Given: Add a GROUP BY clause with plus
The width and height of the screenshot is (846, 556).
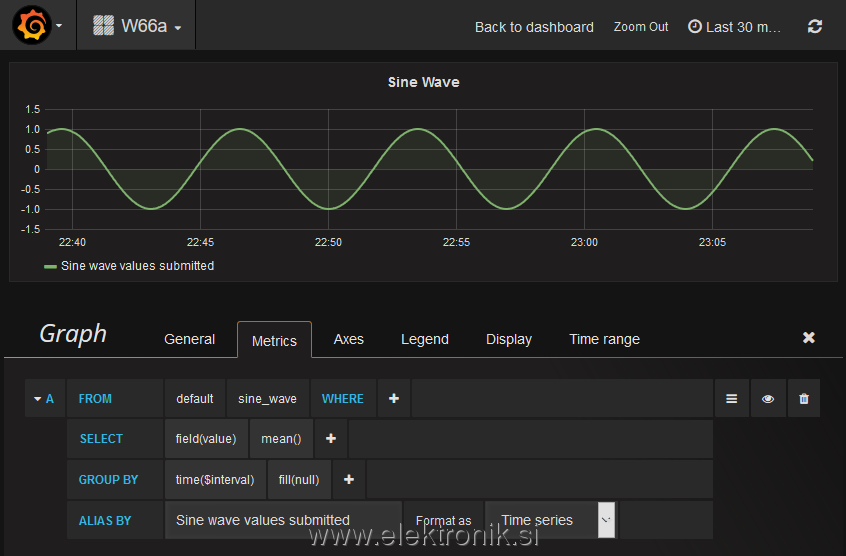Looking at the screenshot, I should pyautogui.click(x=349, y=479).
